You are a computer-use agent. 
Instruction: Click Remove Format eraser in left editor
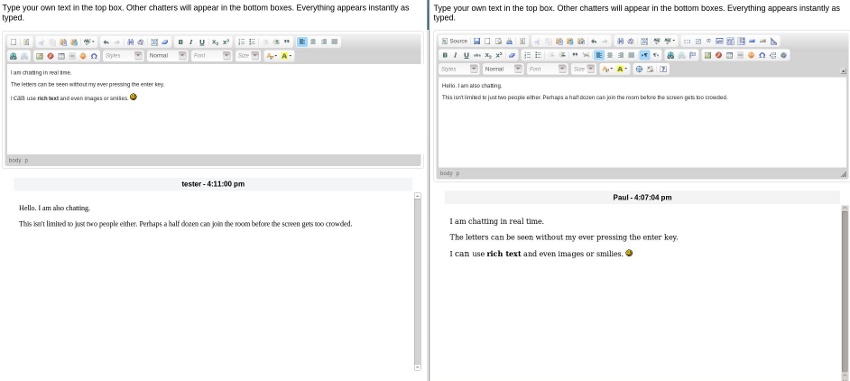click(x=165, y=42)
